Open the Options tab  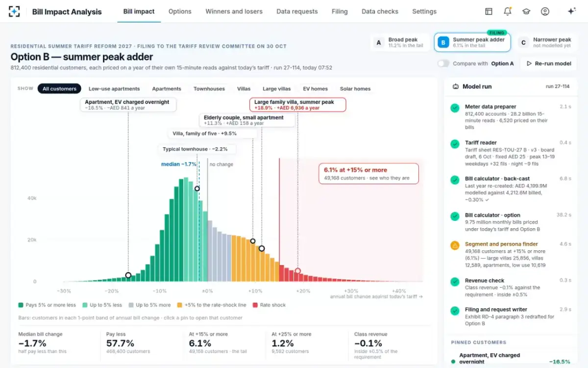pos(180,11)
